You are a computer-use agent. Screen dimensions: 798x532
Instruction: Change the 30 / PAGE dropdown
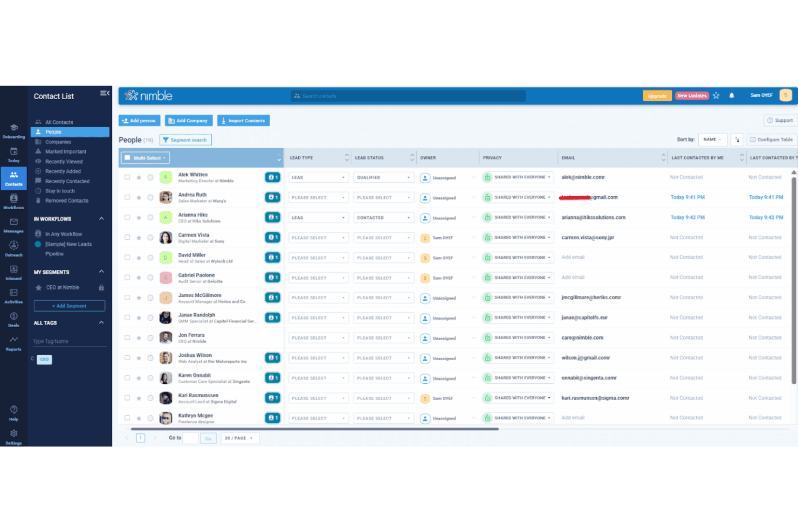click(240, 438)
